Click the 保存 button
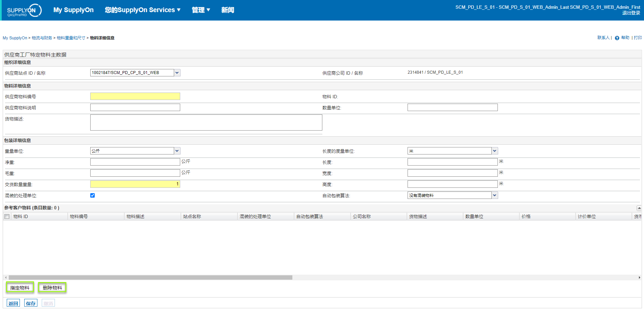Image resolution: width=644 pixels, height=313 pixels. coord(31,303)
